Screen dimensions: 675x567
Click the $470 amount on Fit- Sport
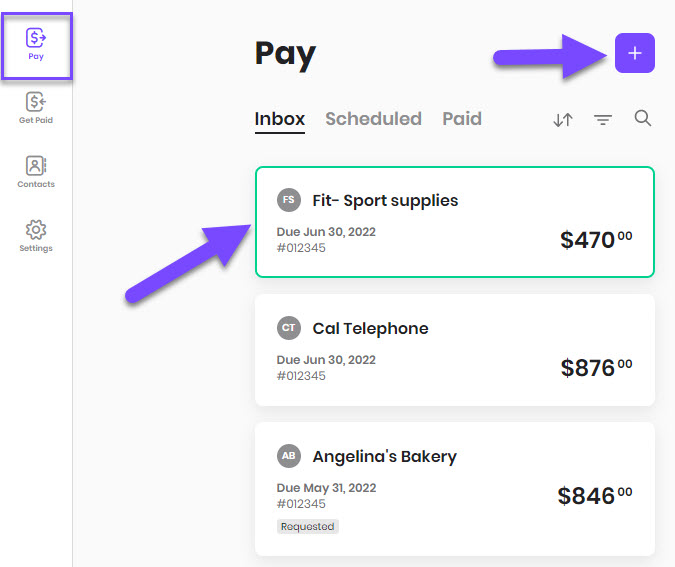pos(596,240)
